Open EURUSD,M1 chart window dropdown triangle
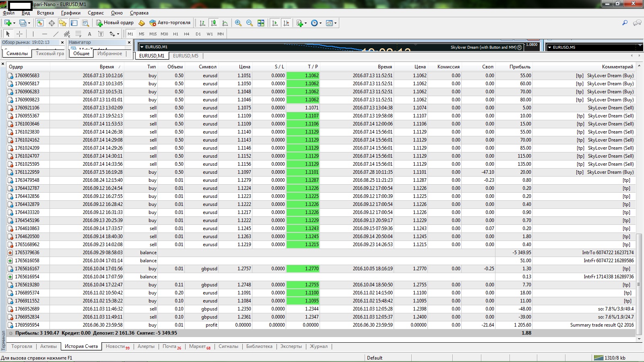Viewport: 644px width, 362px height. (141, 47)
